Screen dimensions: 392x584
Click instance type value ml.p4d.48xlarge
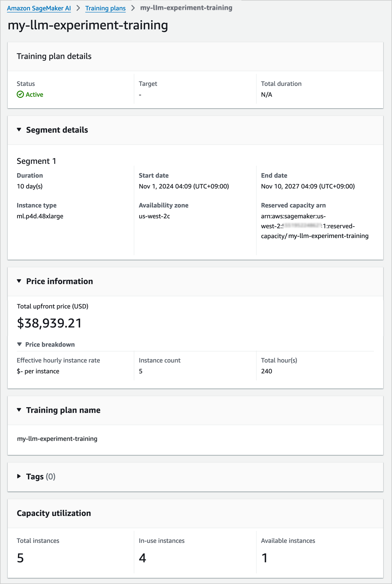40,216
